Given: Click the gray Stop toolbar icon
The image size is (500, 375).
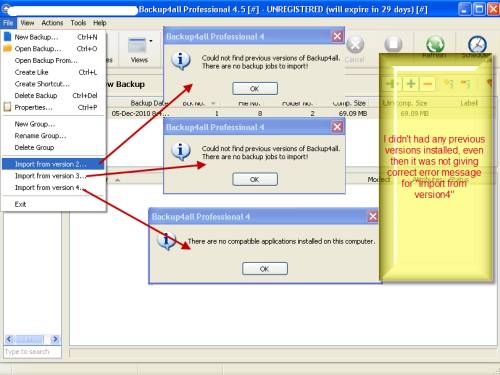Looking at the screenshot, I should (x=393, y=44).
